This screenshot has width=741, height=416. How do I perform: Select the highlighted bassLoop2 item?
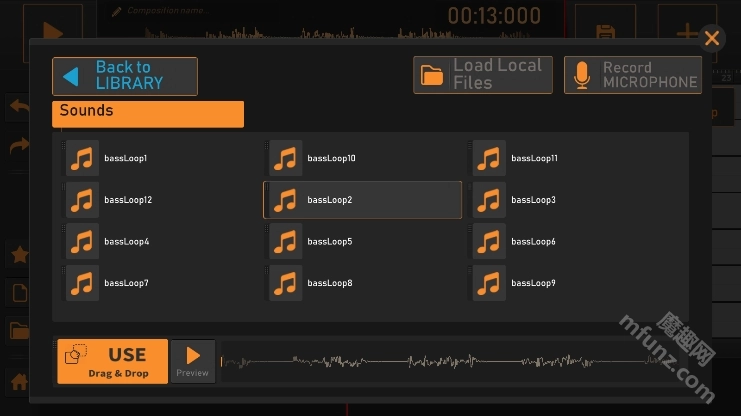(362, 200)
